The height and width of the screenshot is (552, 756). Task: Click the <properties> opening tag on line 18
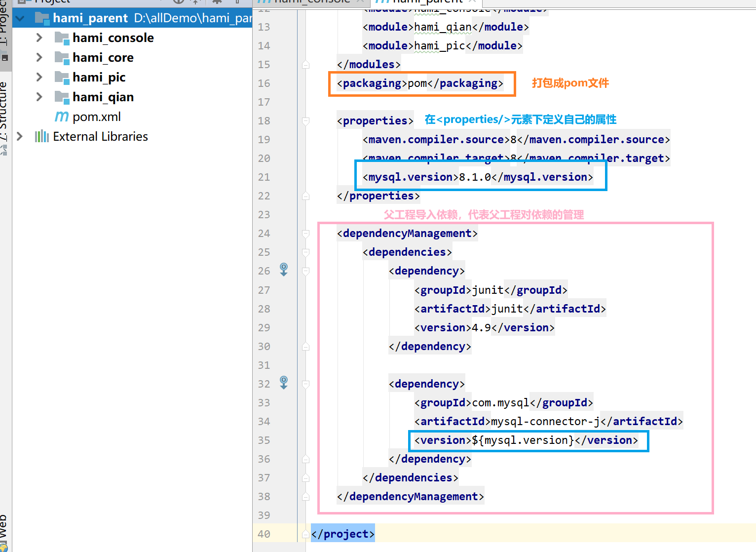375,121
